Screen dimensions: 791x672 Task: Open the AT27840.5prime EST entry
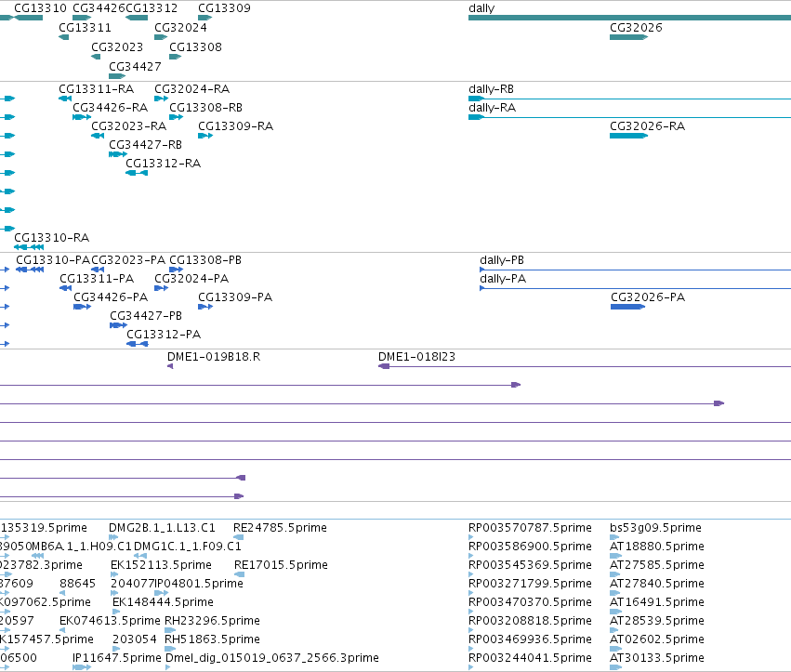(615, 593)
